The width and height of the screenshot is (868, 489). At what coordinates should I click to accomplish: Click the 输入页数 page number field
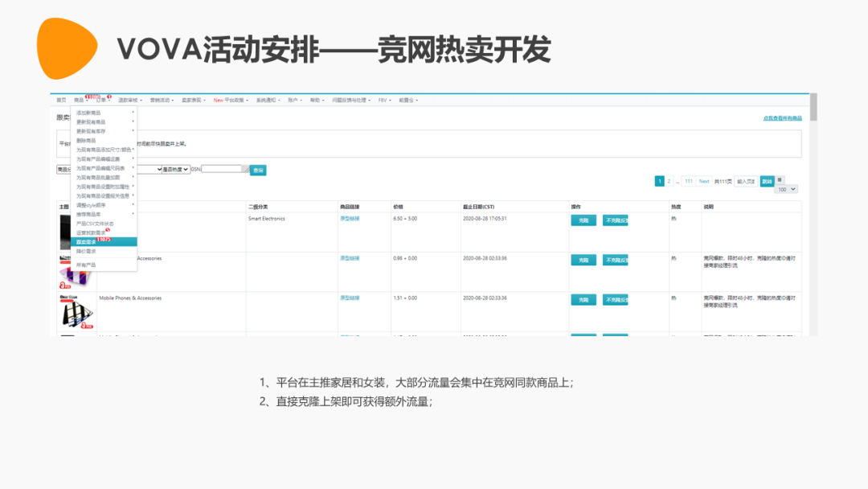point(746,181)
